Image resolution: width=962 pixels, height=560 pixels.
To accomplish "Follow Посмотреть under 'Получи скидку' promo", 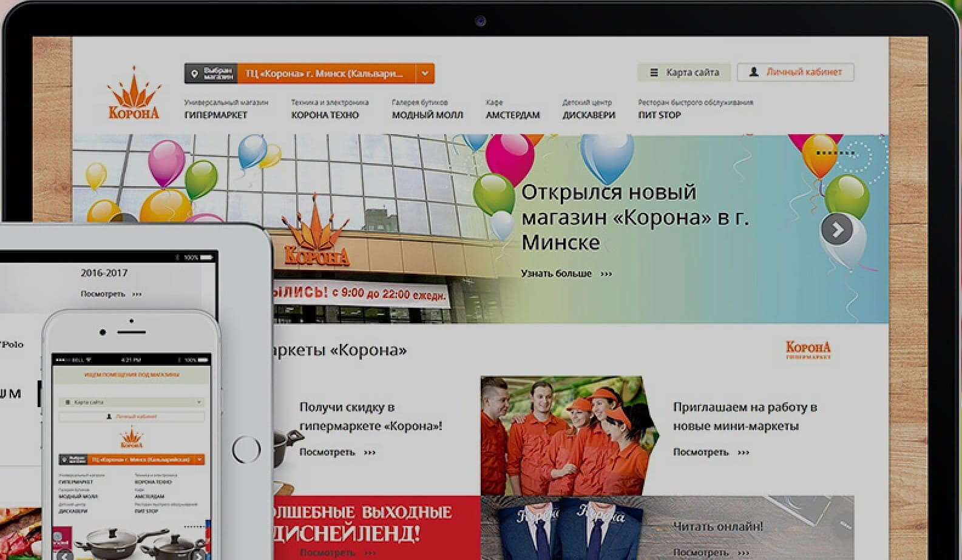I will (x=337, y=452).
